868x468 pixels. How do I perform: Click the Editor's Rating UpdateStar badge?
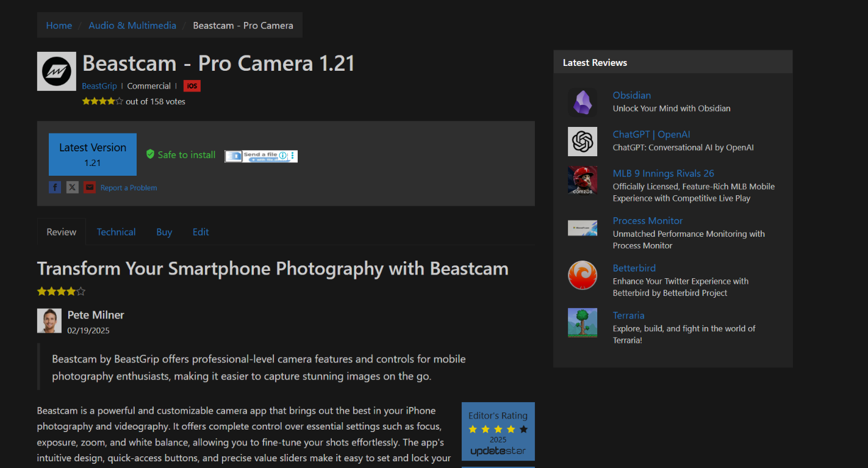498,431
